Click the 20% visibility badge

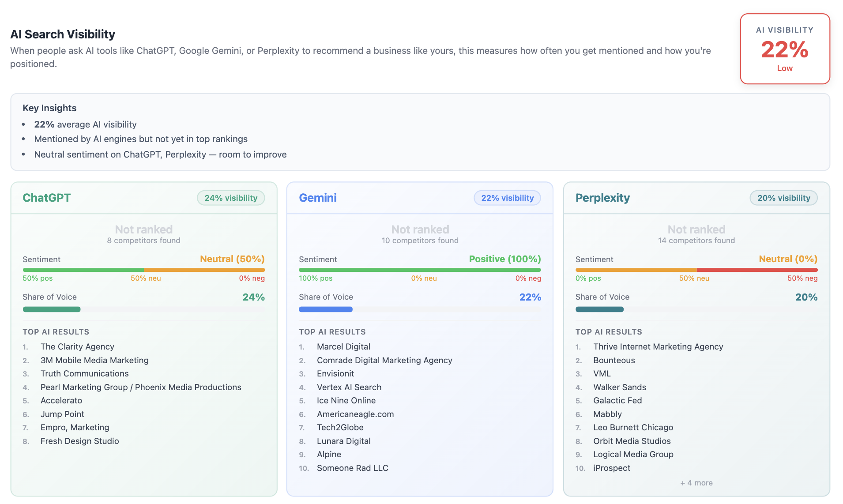[784, 198]
